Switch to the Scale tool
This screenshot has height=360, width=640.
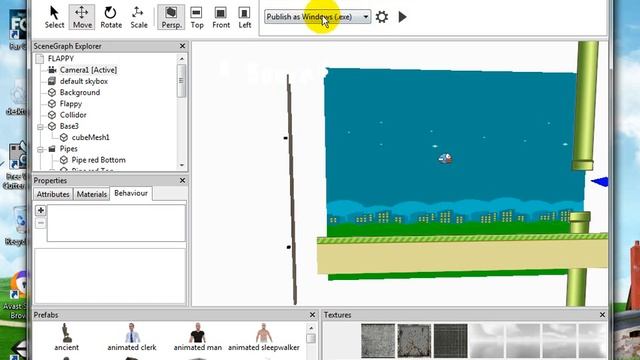tap(139, 17)
